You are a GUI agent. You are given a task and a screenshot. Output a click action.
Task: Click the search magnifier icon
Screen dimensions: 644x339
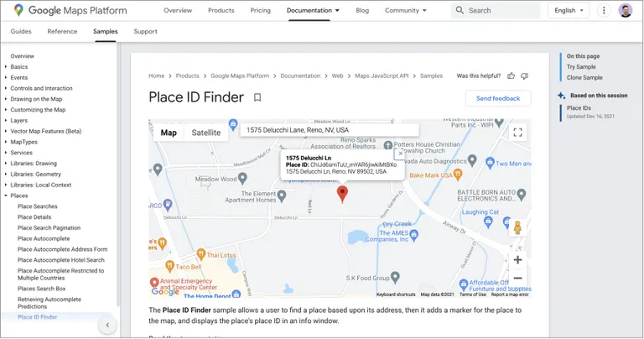460,10
